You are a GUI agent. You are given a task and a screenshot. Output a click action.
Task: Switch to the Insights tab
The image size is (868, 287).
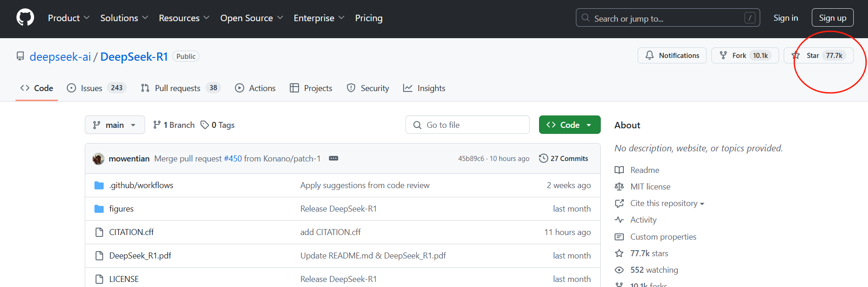point(424,88)
